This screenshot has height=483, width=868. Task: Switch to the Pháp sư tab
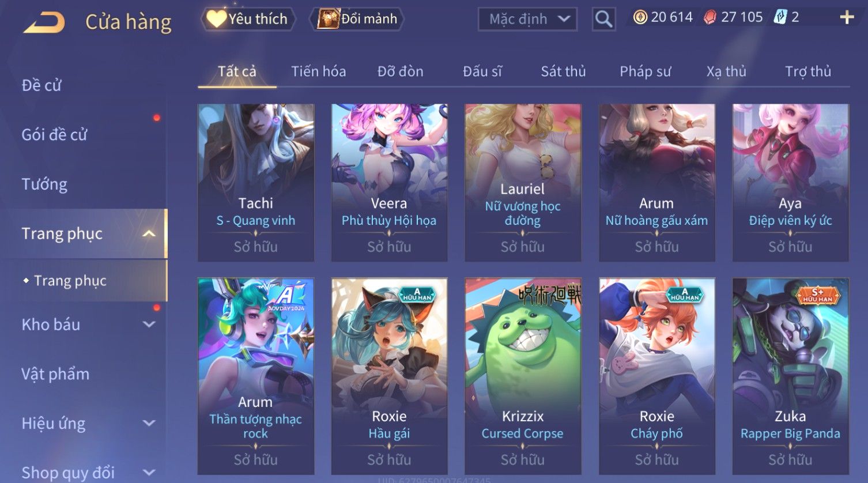(645, 71)
